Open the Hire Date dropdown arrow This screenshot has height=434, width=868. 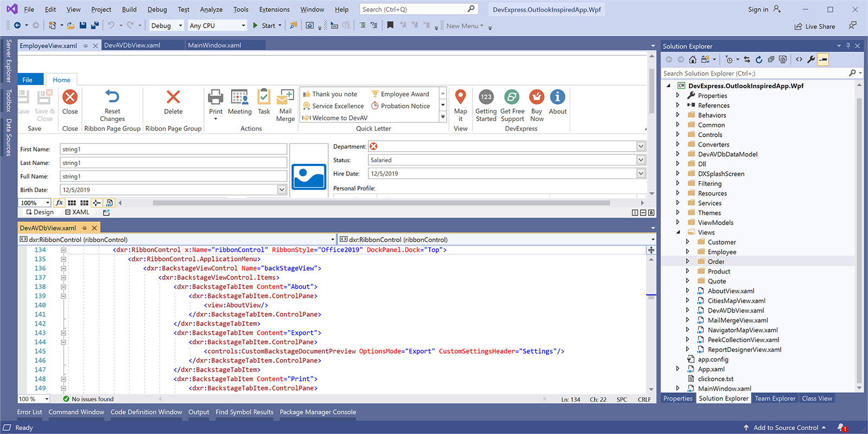tap(641, 174)
